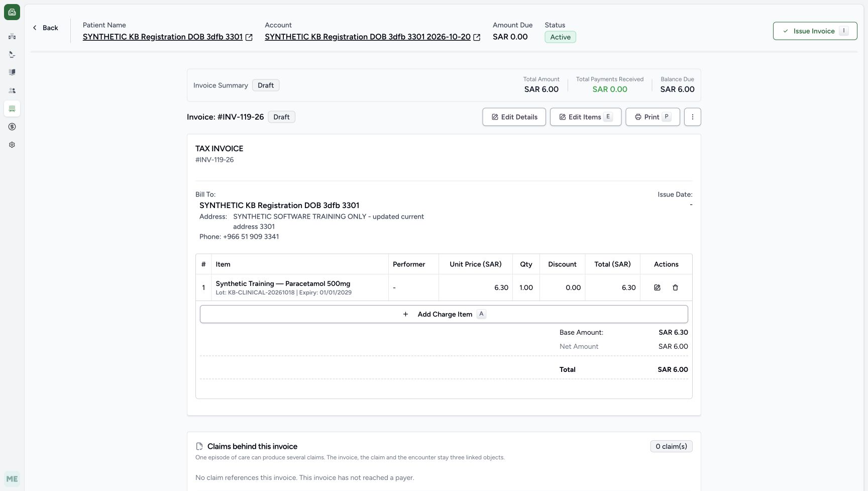
Task: Click the 0 claim(s) badge
Action: [x=671, y=446]
